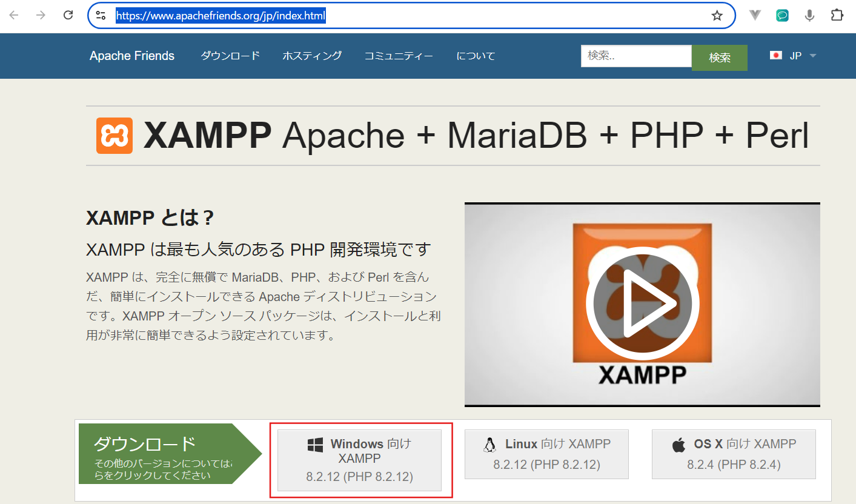Download OS X 向け XAMPP 8.2.4
The height and width of the screenshot is (504, 856).
tap(734, 454)
